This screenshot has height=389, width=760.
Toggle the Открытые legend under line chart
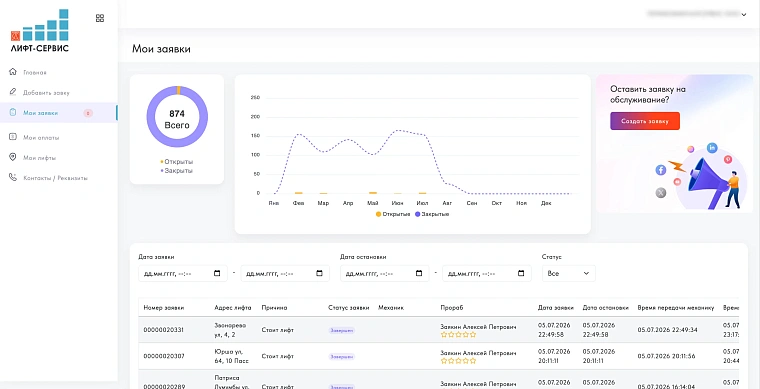393,214
